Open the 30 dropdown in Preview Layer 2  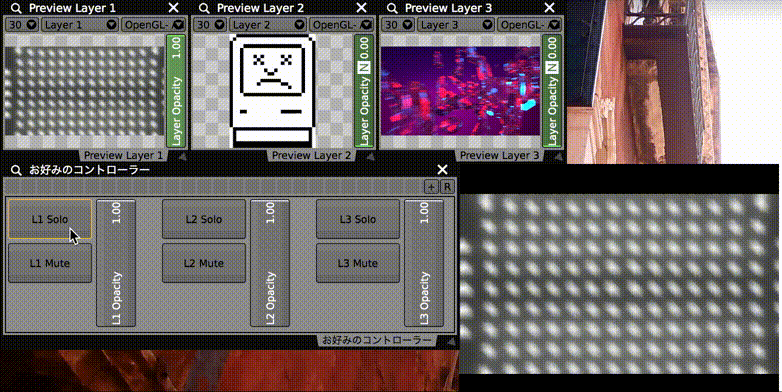click(210, 25)
